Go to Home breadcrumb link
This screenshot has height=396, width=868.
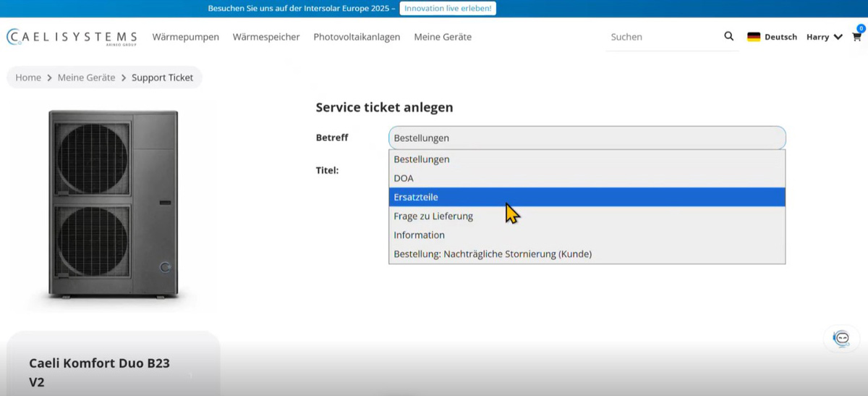click(28, 77)
